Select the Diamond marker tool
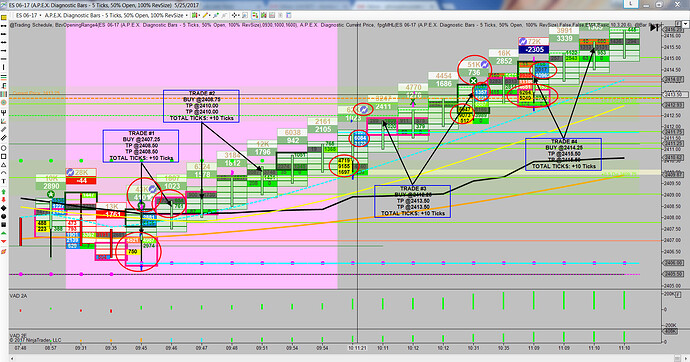This screenshot has width=690, height=362. 4,208
